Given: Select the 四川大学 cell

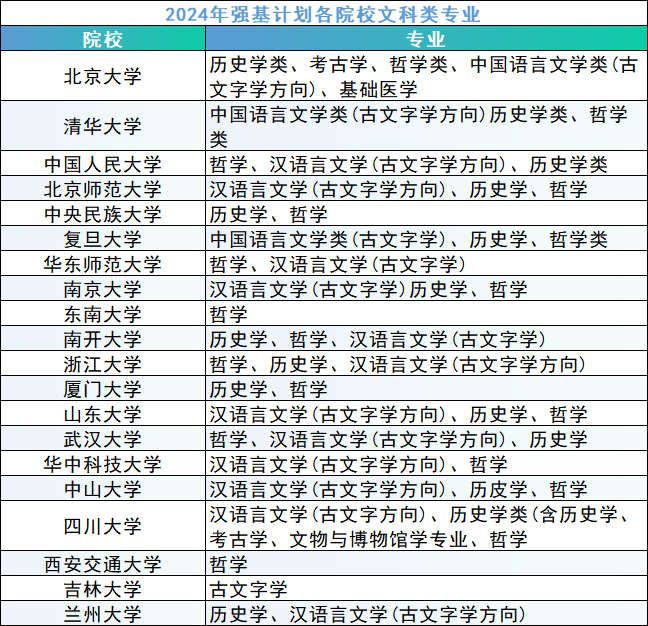Looking at the screenshot, I should click(x=103, y=526).
